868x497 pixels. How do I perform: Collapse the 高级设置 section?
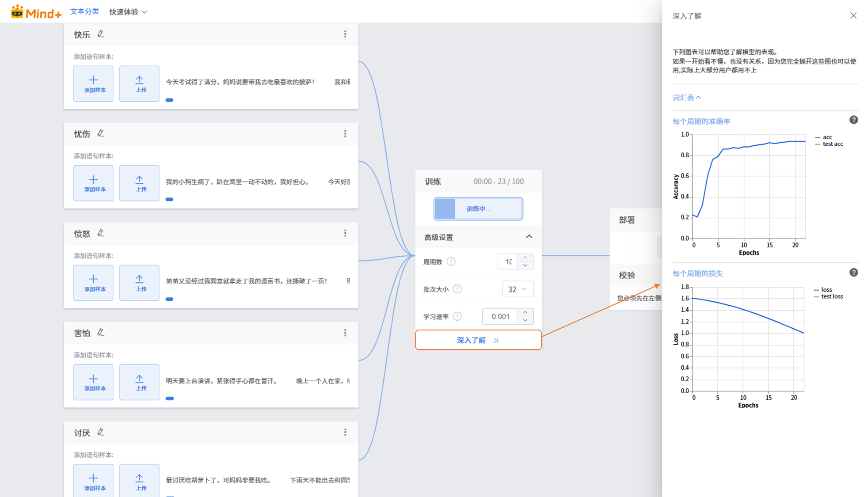pyautogui.click(x=529, y=237)
